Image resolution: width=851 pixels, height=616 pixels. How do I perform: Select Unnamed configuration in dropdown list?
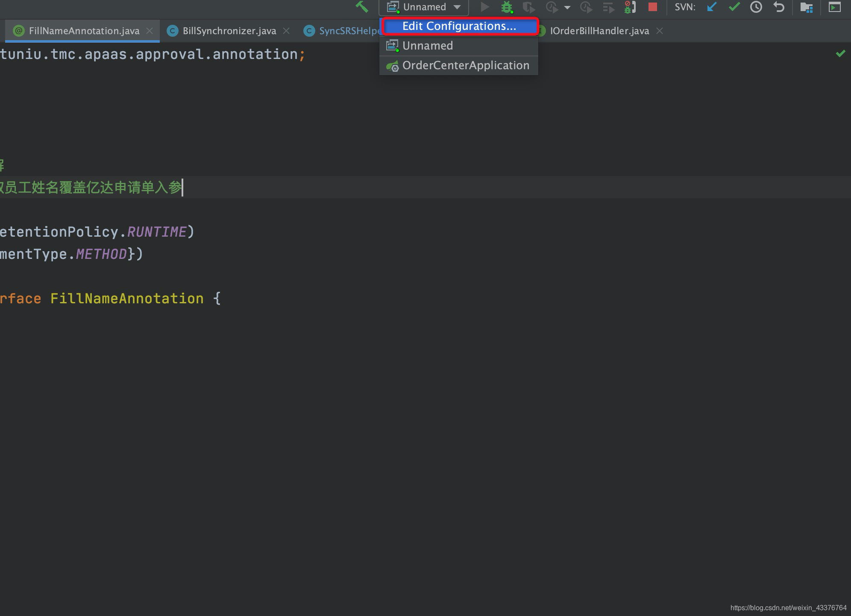pos(427,46)
